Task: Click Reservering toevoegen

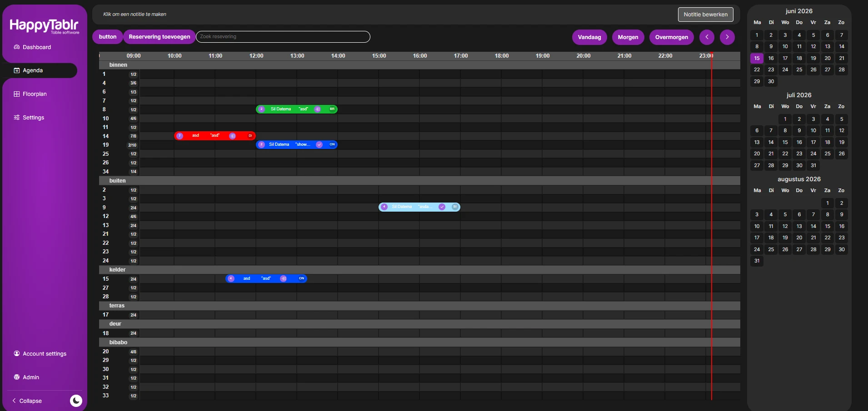Action: point(159,37)
